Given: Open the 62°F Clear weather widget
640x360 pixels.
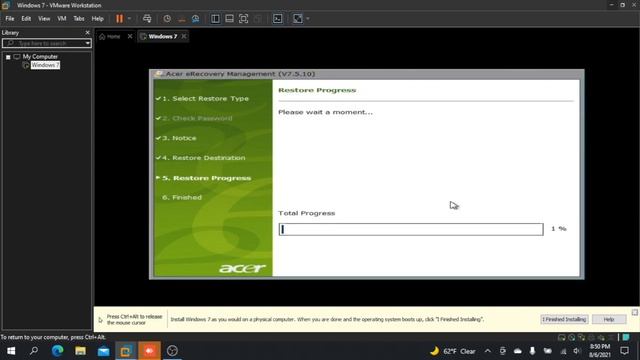Looking at the screenshot, I should tap(453, 351).
